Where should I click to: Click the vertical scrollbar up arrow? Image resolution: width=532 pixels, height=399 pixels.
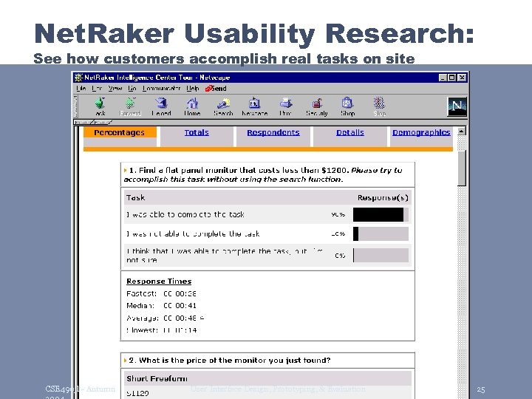461,131
